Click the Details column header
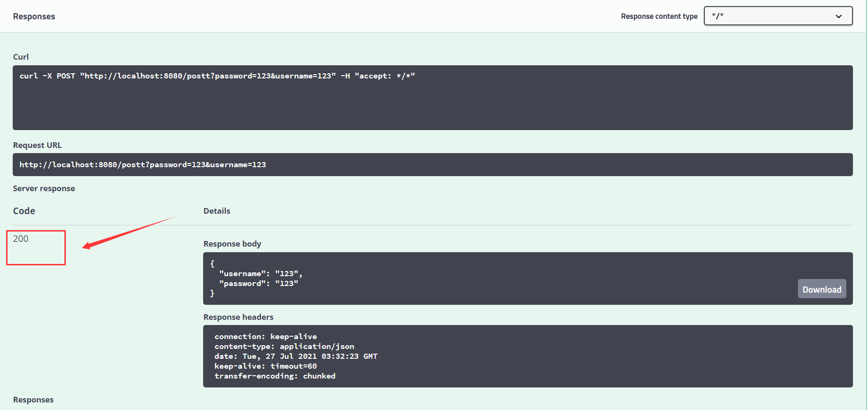The image size is (868, 410). [217, 211]
